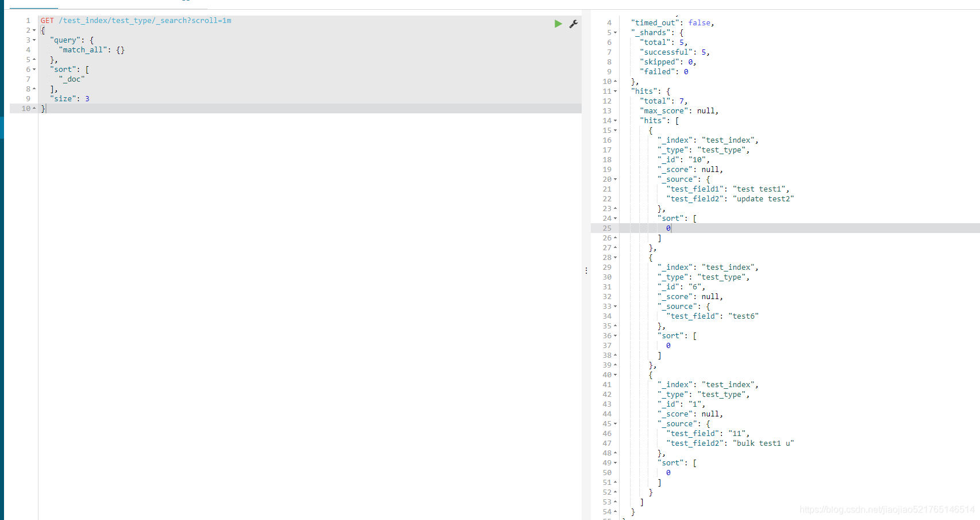Click the "timed_out": false line in the response
980x520 pixels.
click(x=672, y=22)
